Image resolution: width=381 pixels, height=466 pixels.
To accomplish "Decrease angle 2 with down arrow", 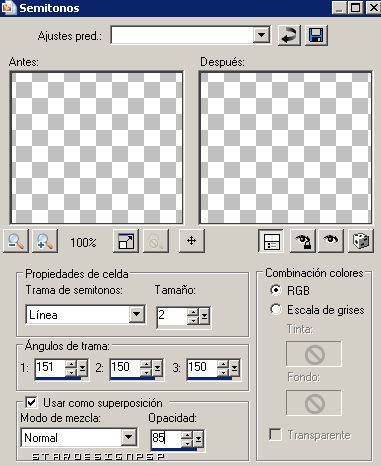I will [146, 372].
